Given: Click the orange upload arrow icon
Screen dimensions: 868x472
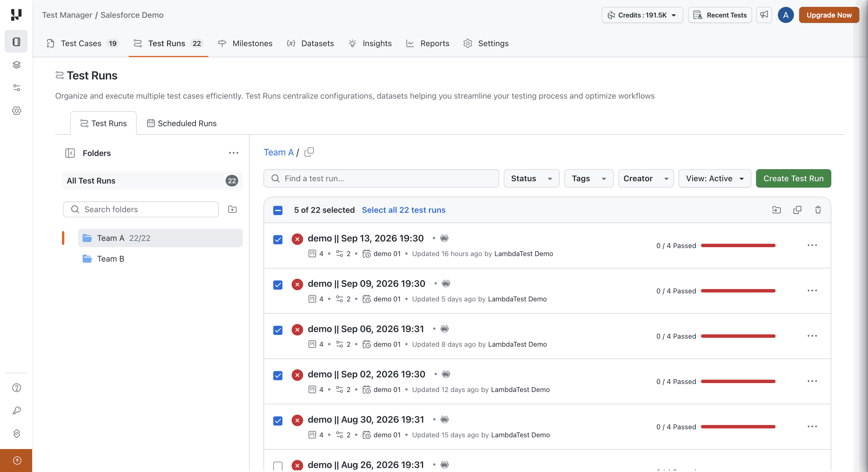Looking at the screenshot, I should [17, 460].
